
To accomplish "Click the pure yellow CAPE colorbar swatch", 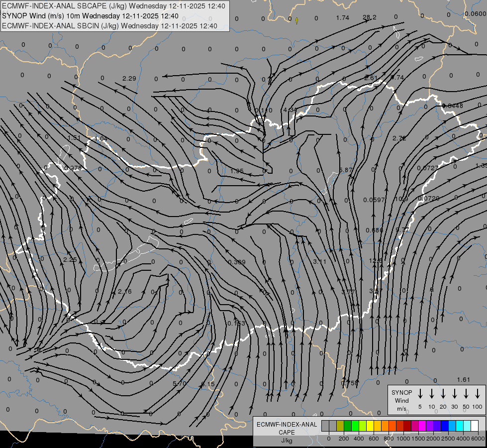I will click(x=370, y=426).
